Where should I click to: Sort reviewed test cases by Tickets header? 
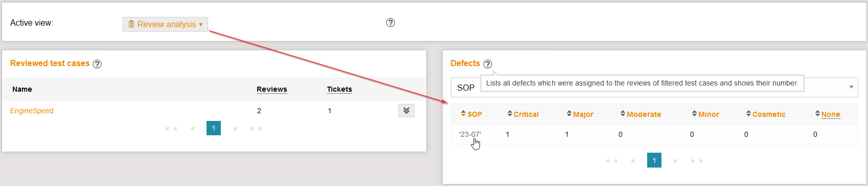click(x=339, y=89)
